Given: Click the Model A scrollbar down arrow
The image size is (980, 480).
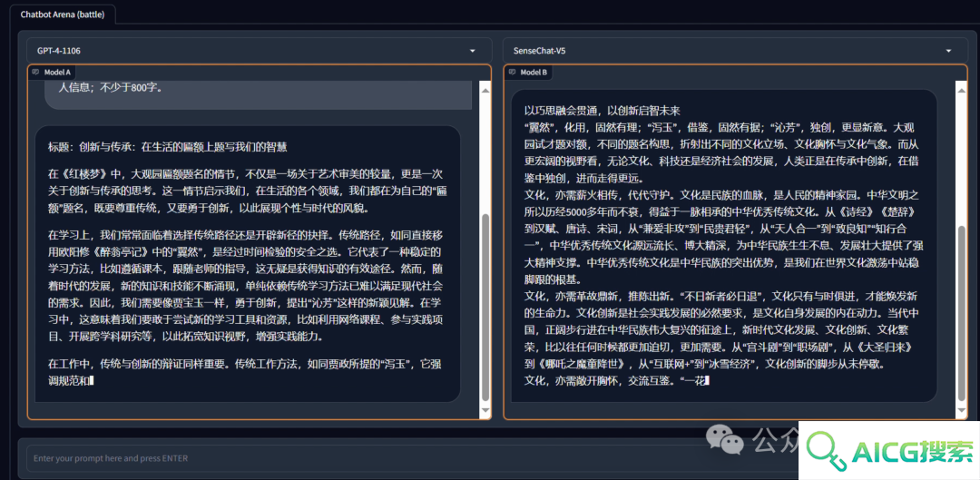Looking at the screenshot, I should pos(485,410).
